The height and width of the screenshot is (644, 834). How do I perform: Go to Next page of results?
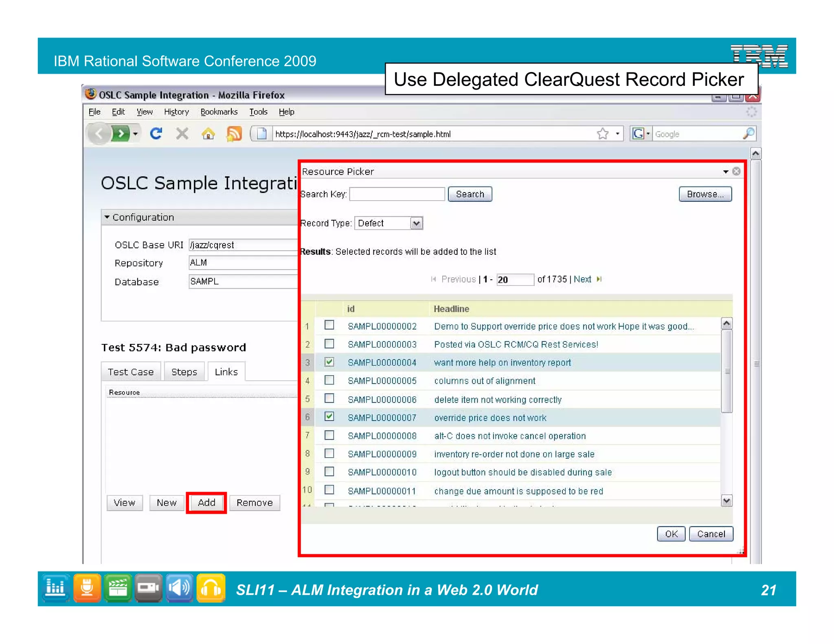582,279
